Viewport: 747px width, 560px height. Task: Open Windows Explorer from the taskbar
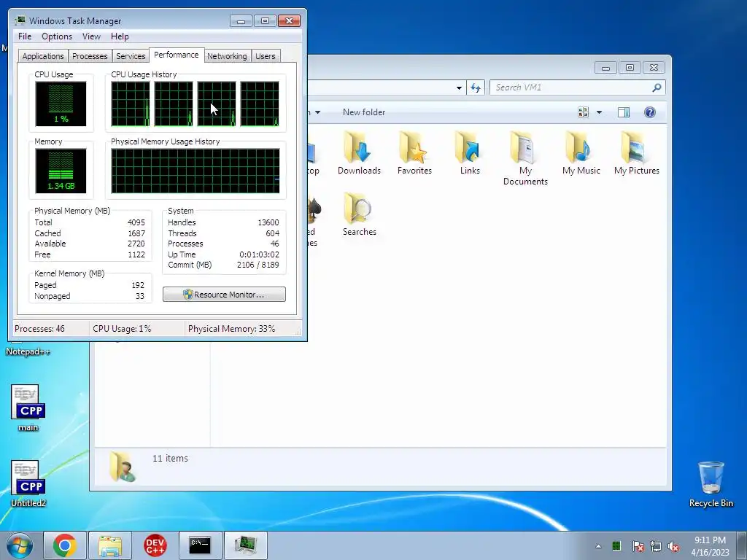point(110,545)
